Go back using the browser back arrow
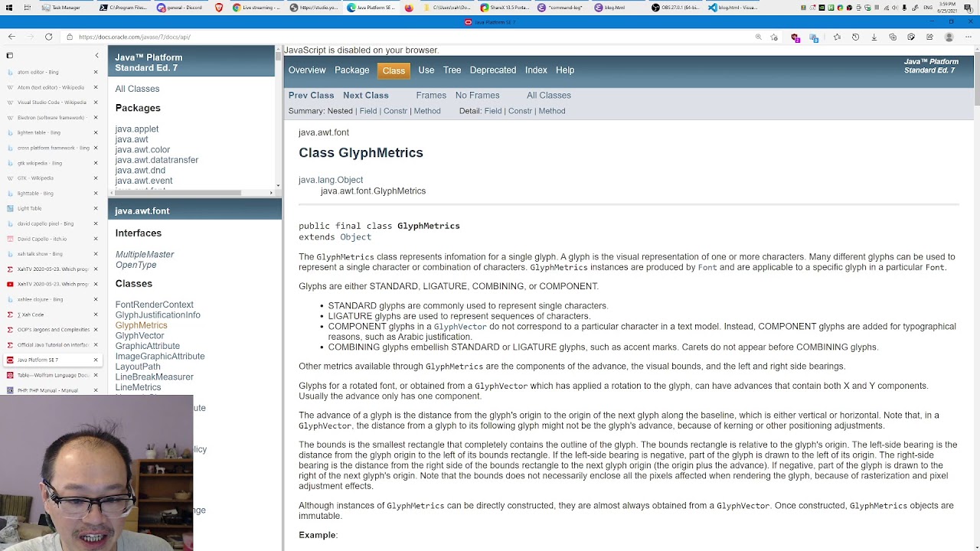Viewport: 980px width, 551px height. pos(11,37)
